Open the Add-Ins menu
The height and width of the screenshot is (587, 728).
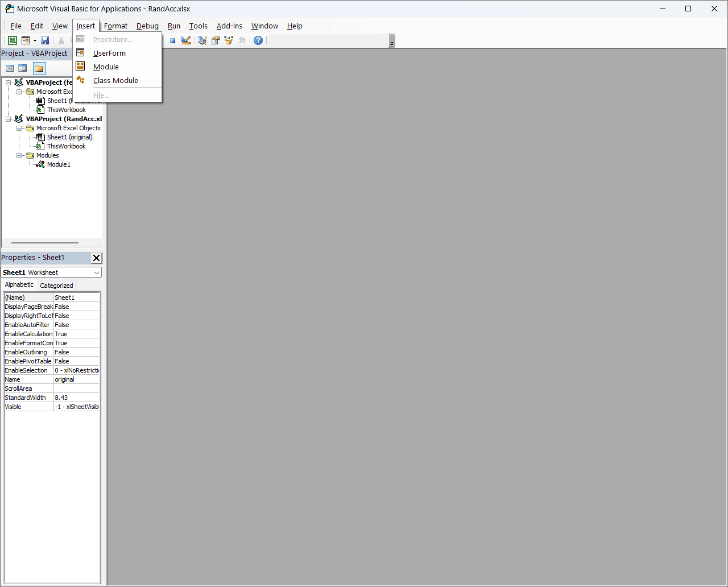pos(229,26)
